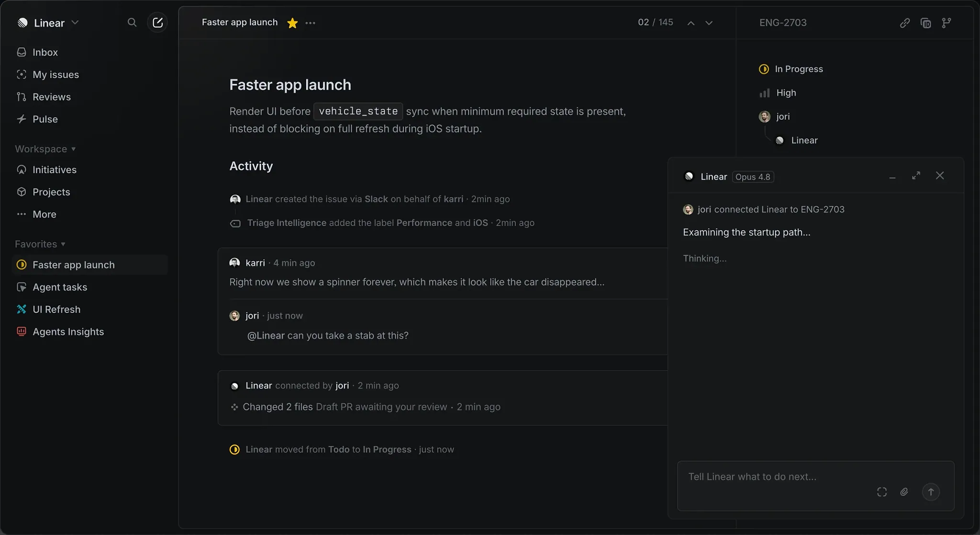Click the Faster app launch issue title

pyautogui.click(x=290, y=85)
